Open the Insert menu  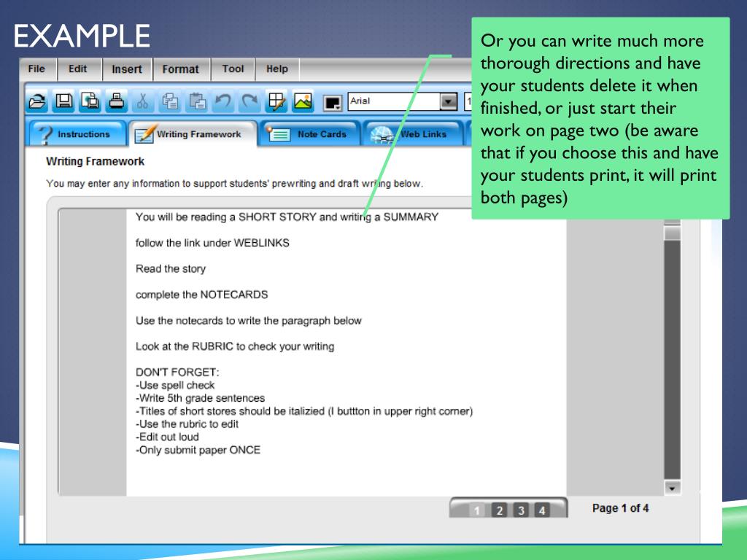click(x=127, y=69)
